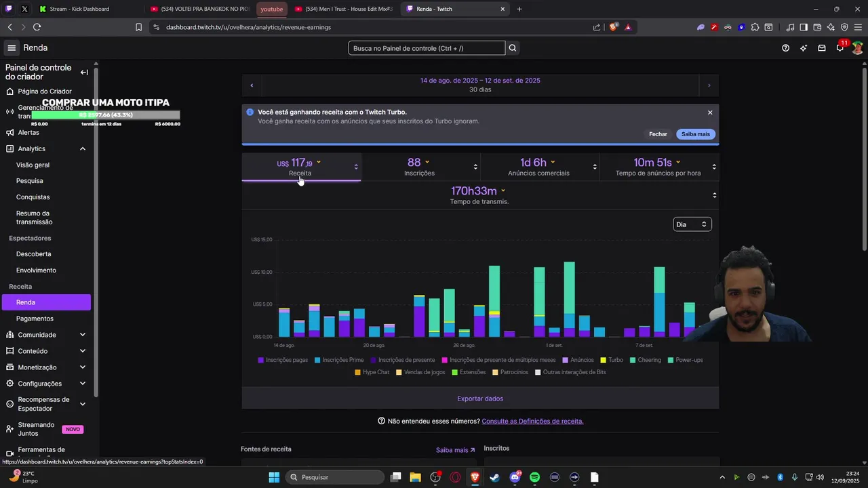Open the browser extensions puzzle icon

755,27
